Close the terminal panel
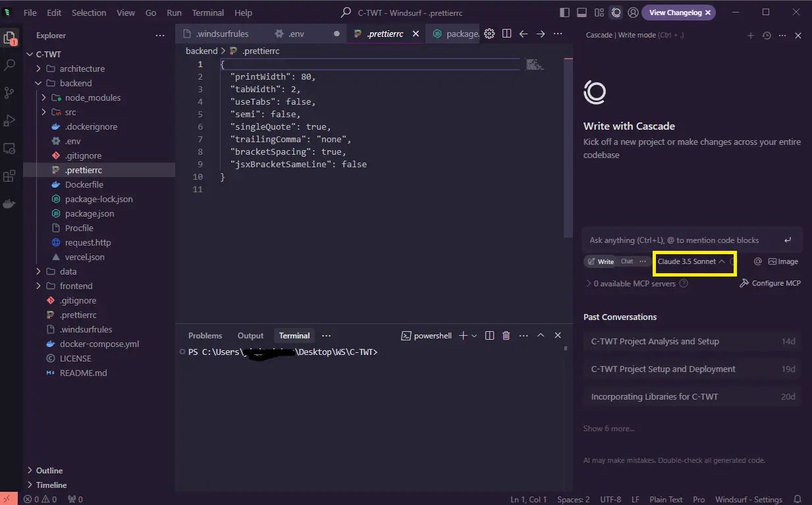Screen dimensions: 812x505 pos(558,336)
